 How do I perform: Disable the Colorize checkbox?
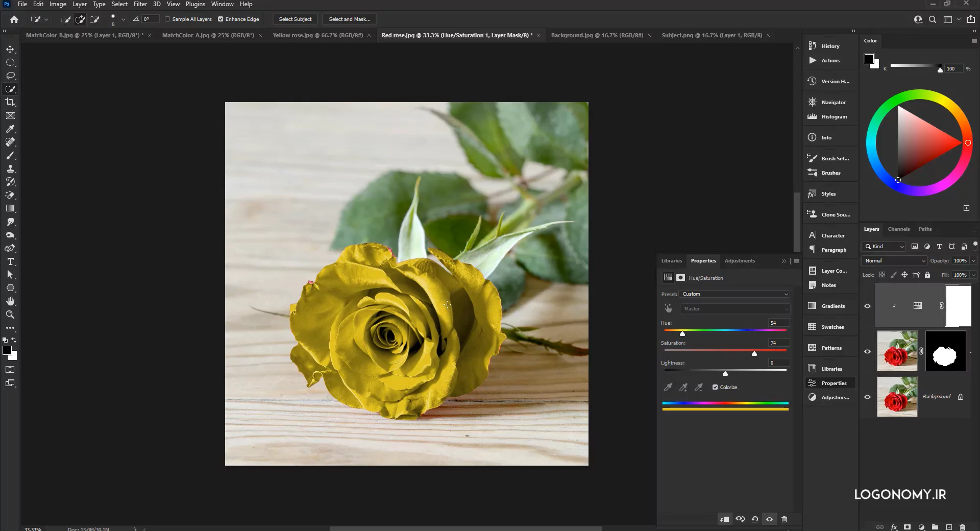tap(715, 387)
